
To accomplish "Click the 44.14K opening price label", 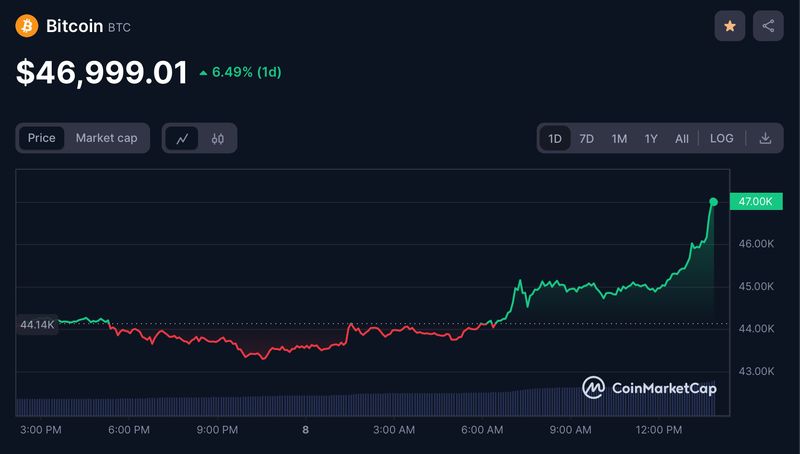I will pyautogui.click(x=36, y=325).
